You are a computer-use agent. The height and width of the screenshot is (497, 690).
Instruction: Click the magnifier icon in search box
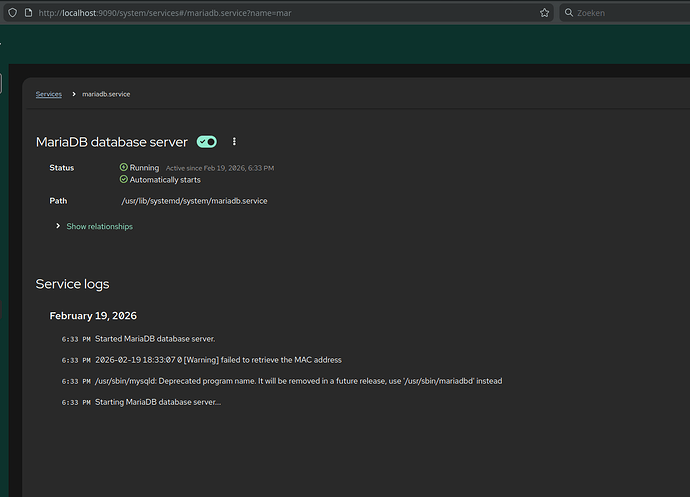pyautogui.click(x=569, y=13)
